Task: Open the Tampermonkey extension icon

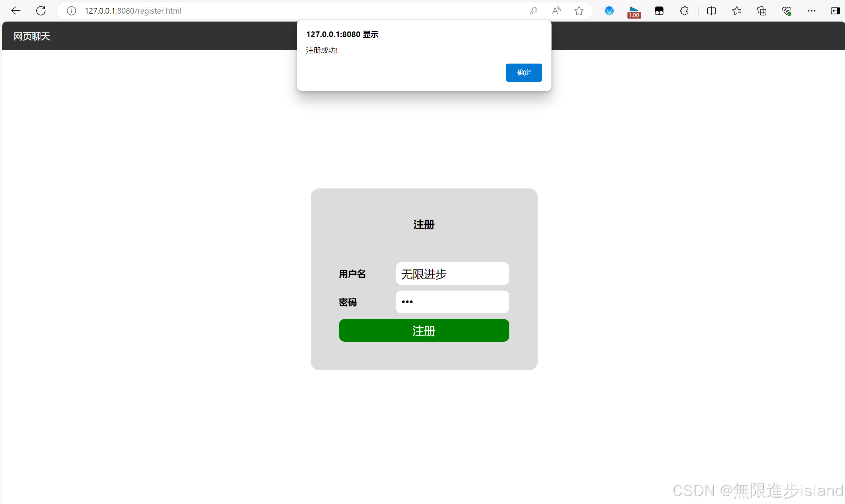Action: [659, 11]
